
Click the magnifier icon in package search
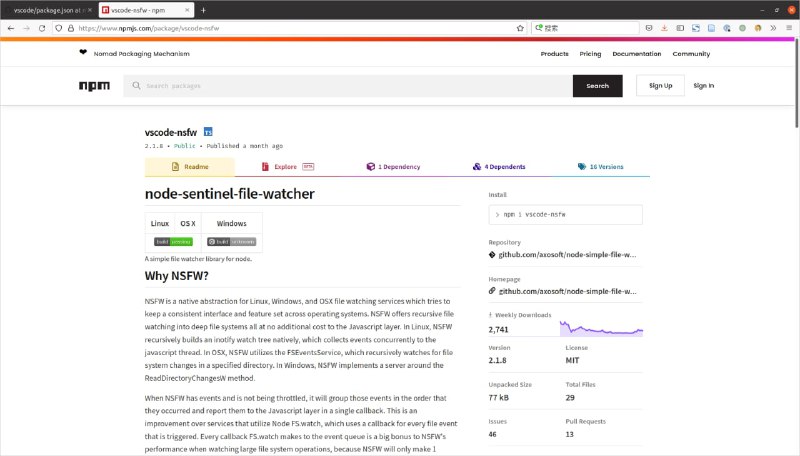point(136,86)
